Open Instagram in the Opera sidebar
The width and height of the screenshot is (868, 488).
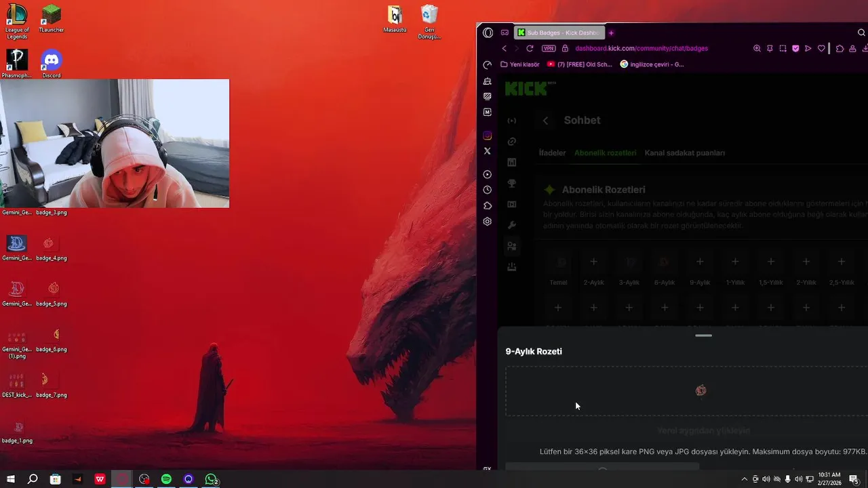[x=487, y=136]
